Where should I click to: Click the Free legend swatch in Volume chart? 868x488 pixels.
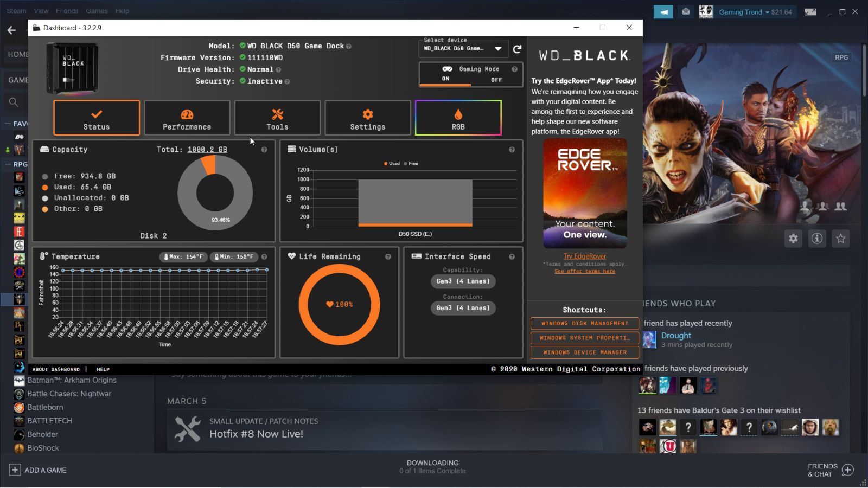[405, 164]
